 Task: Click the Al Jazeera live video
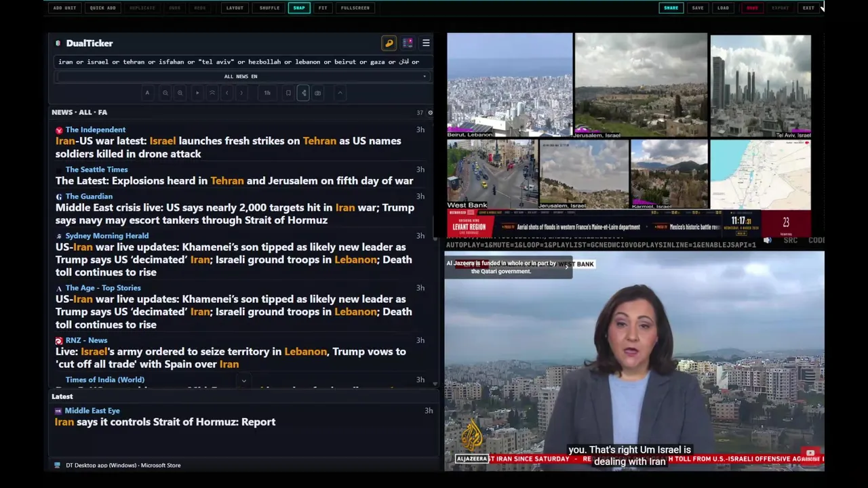[x=635, y=361]
